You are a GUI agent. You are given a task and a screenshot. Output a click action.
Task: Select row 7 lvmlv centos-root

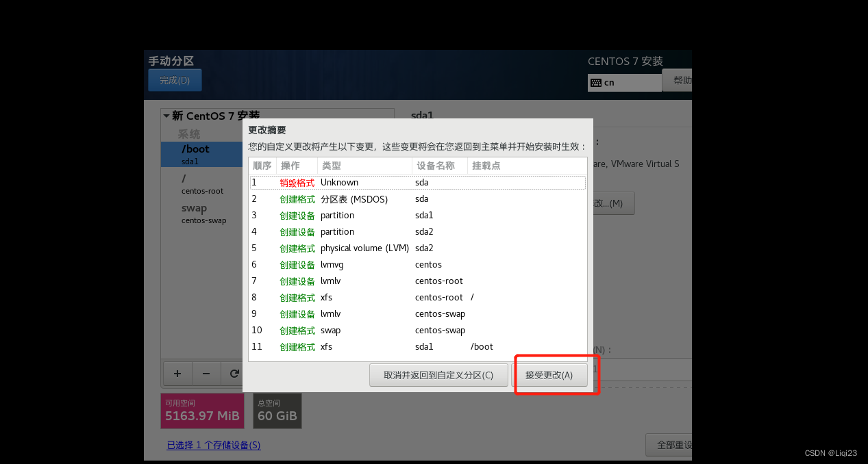[418, 281]
